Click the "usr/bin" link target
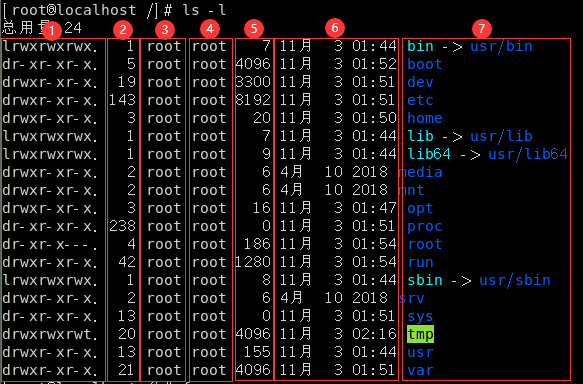Screen dimensions: 583x384 click(x=501, y=46)
